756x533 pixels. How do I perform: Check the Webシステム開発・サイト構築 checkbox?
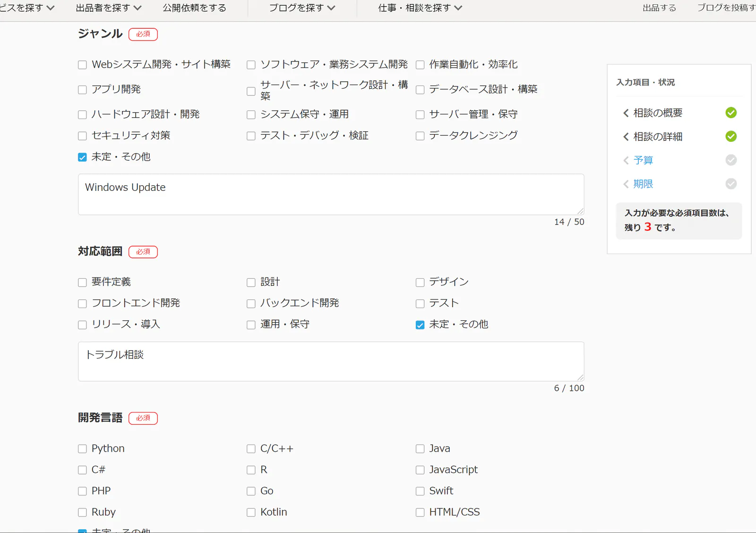pyautogui.click(x=82, y=65)
